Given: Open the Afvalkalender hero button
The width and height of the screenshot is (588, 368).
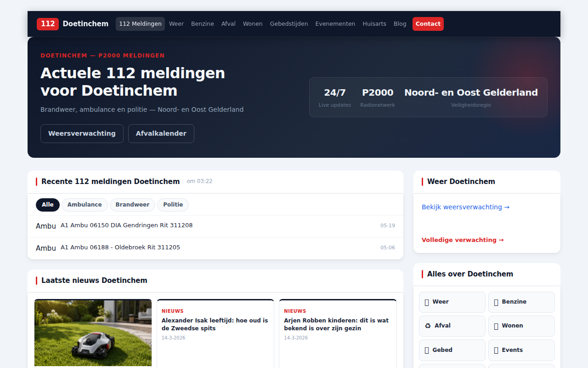Looking at the screenshot, I should (161, 133).
